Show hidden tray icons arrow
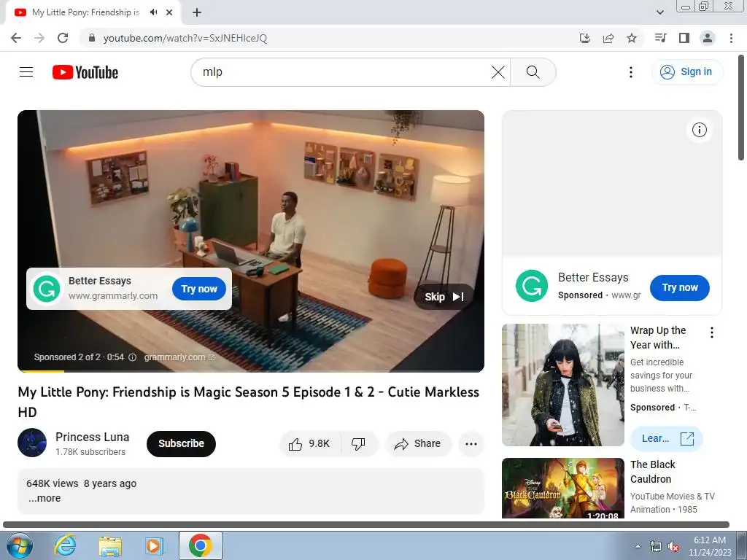747x560 pixels. click(638, 545)
